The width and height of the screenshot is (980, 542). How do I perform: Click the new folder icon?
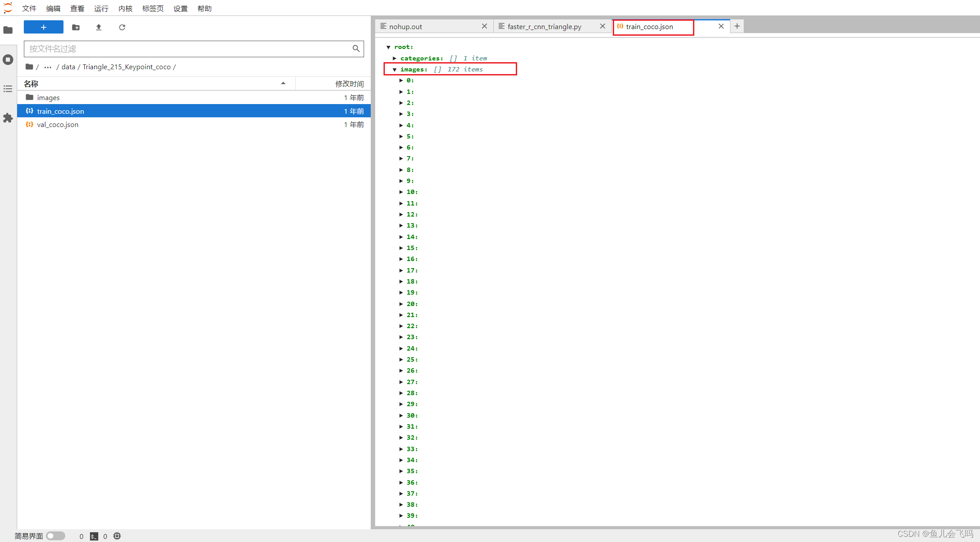point(76,27)
